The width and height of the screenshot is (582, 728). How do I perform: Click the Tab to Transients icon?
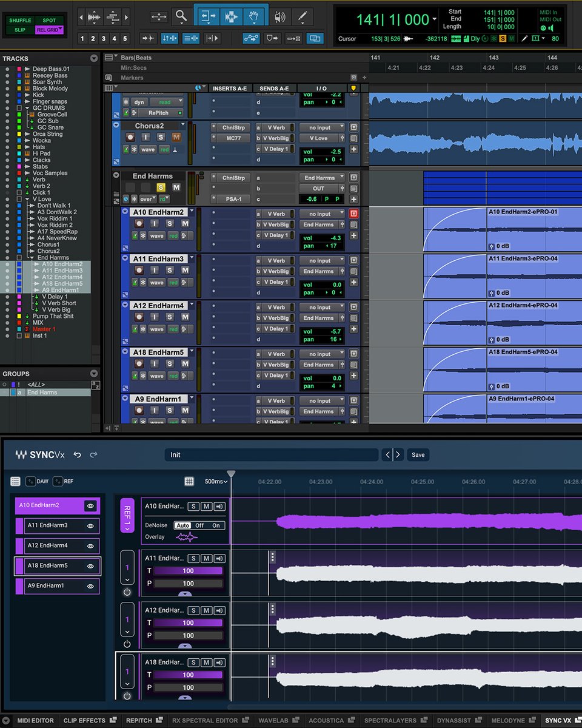[x=149, y=38]
